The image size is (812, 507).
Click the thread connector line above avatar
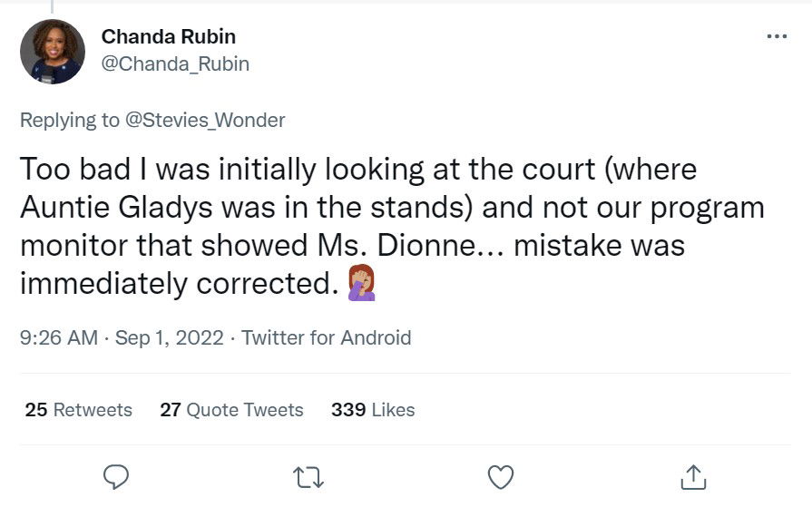pos(53,6)
